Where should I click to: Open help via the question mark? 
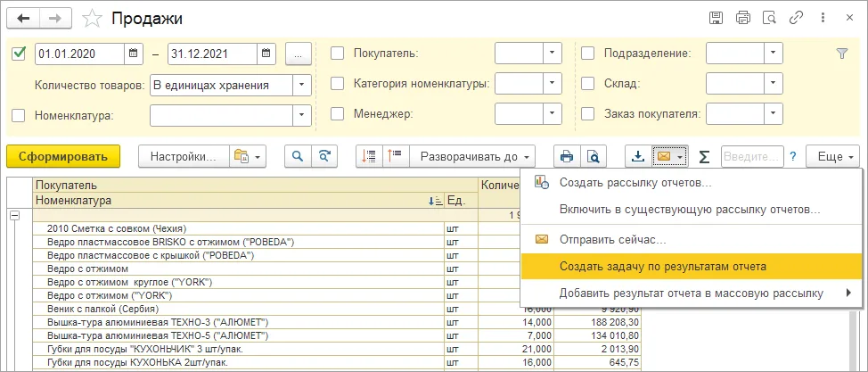[793, 157]
